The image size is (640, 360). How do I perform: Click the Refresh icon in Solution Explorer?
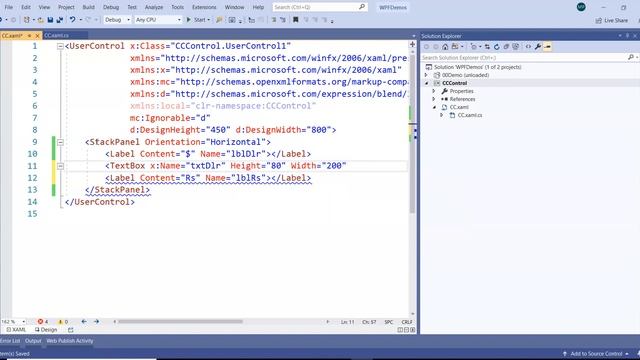497,47
